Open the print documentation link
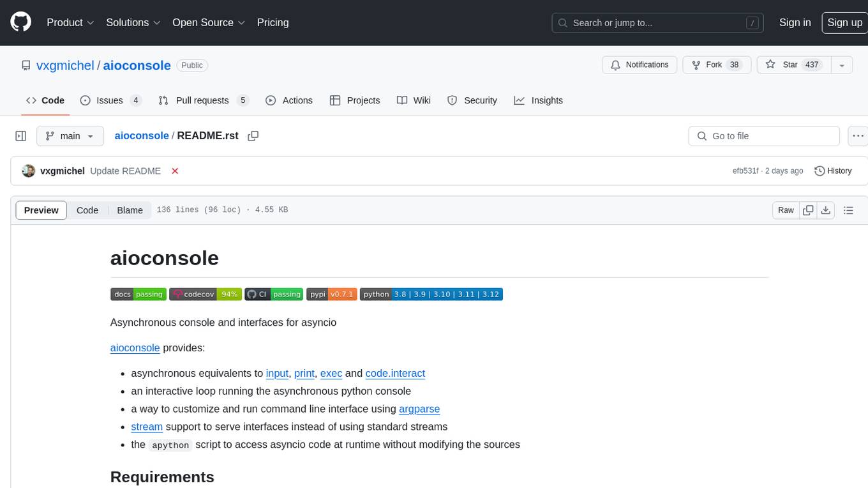 point(304,374)
